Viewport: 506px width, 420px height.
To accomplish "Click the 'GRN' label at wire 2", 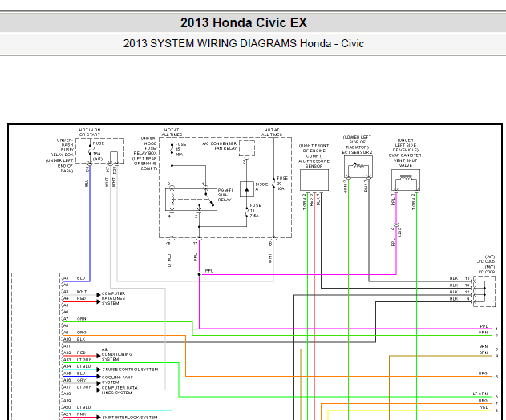I will click(483, 333).
